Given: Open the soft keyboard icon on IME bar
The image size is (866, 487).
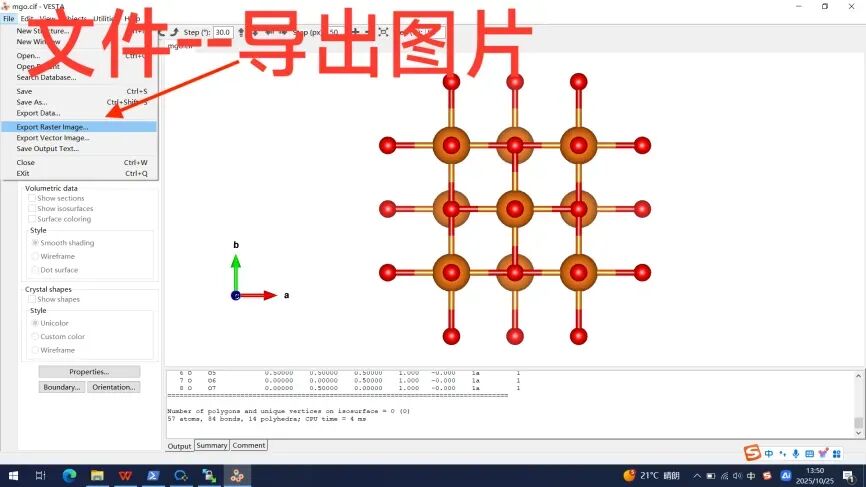Looking at the screenshot, I should (809, 454).
